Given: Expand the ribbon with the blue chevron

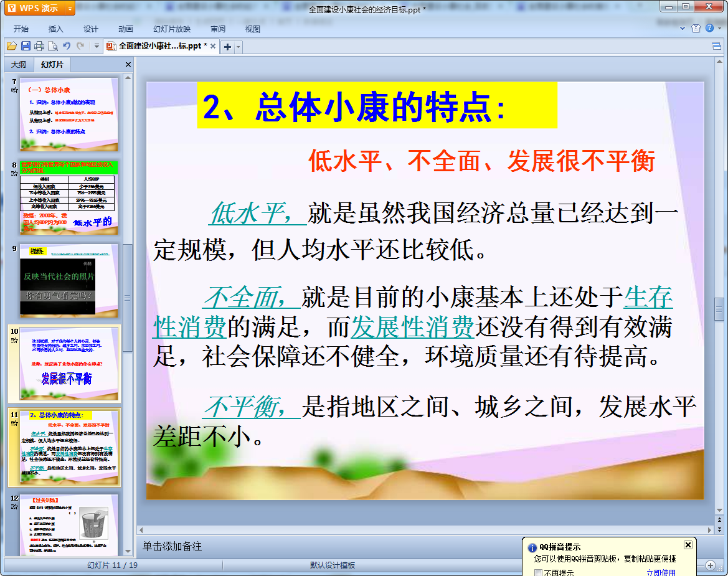Looking at the screenshot, I should click(683, 28).
